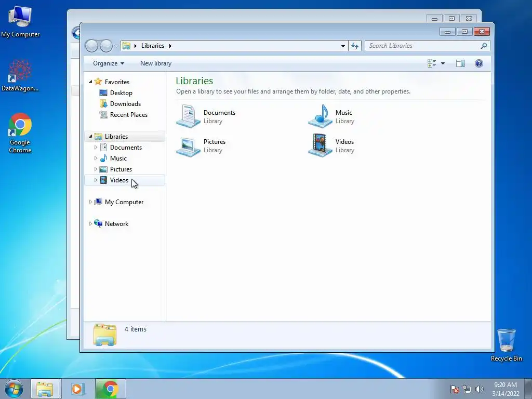Click the Show desktop strip in taskbar
Viewport: 532px width, 399px height.
[528, 389]
